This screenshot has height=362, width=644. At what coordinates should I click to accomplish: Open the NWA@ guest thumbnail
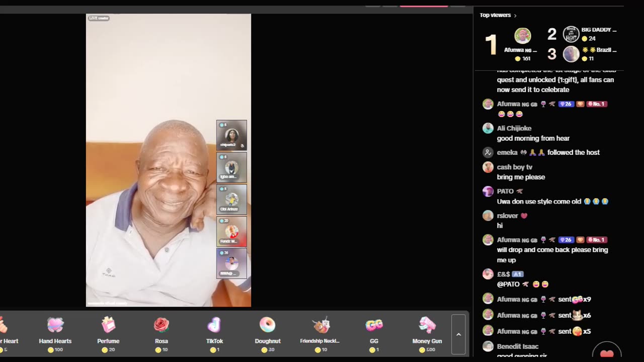point(231,263)
